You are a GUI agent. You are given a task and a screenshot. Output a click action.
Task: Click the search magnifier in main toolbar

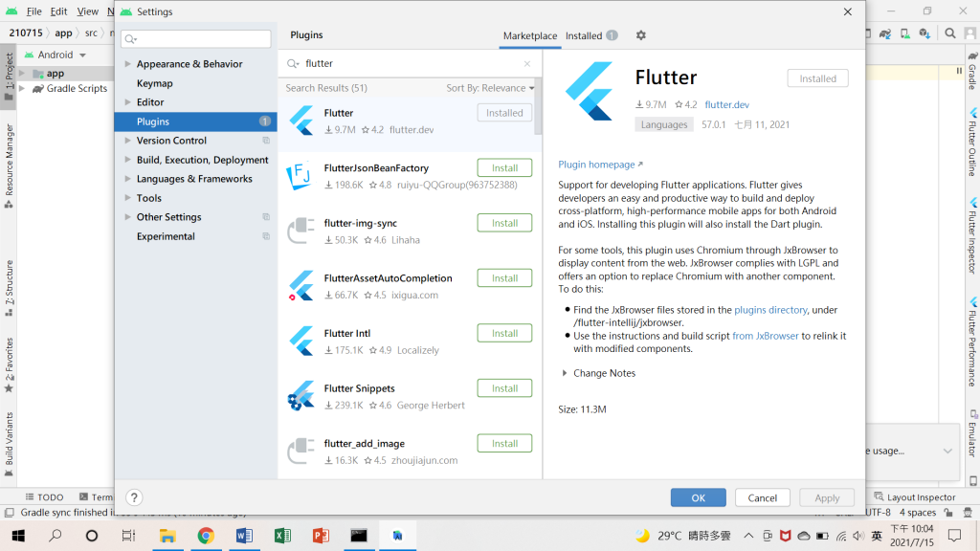tap(950, 33)
